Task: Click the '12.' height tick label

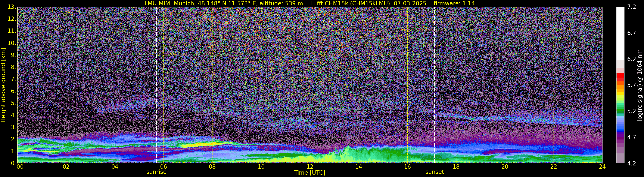Action: [x=12, y=19]
